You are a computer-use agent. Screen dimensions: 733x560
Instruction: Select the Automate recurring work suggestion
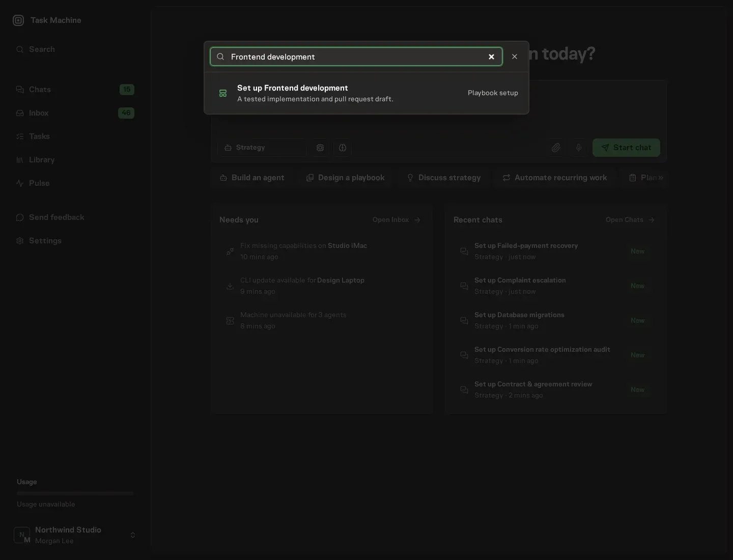555,178
